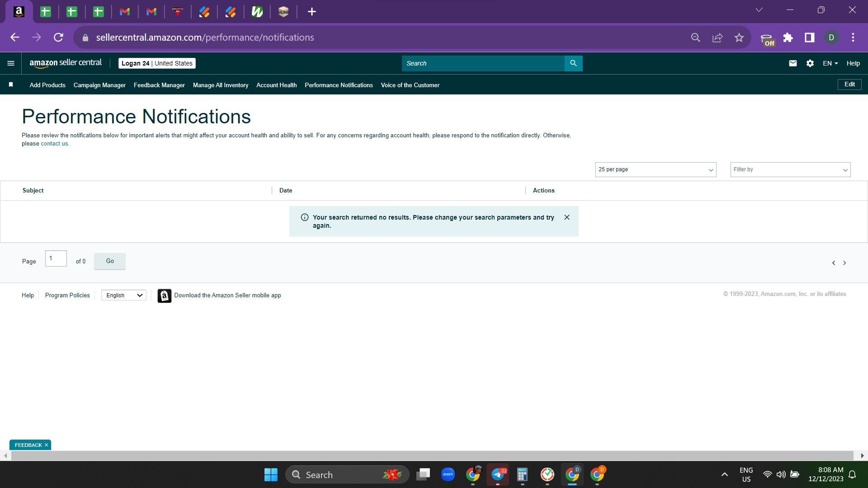
Task: Click the bookmark flag icon in the favorites bar
Action: pos(11,84)
